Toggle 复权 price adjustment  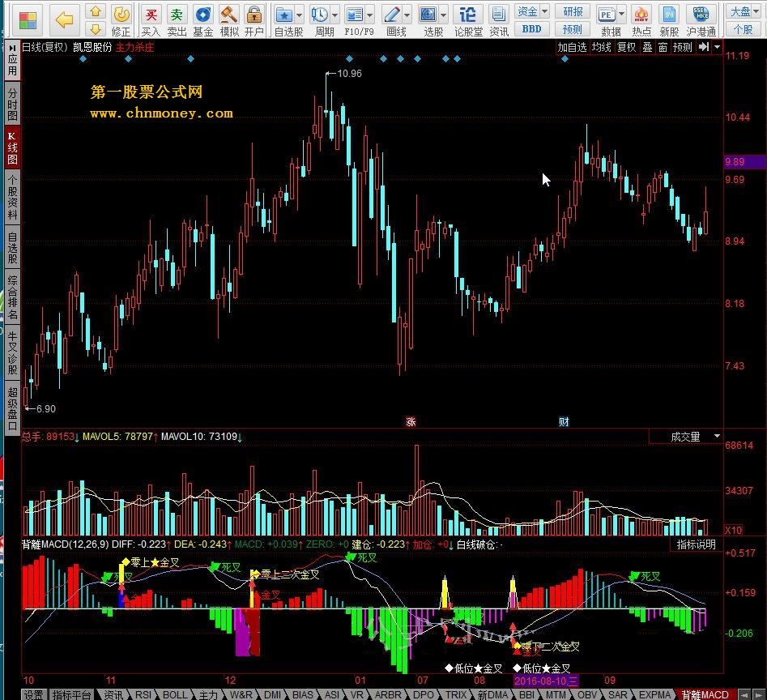[627, 47]
